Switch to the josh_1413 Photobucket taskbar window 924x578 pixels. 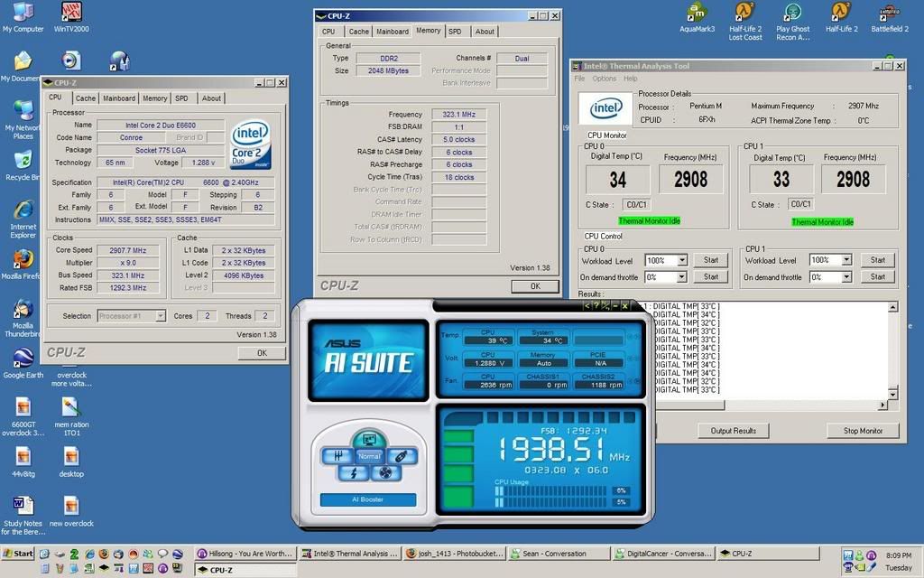454,554
